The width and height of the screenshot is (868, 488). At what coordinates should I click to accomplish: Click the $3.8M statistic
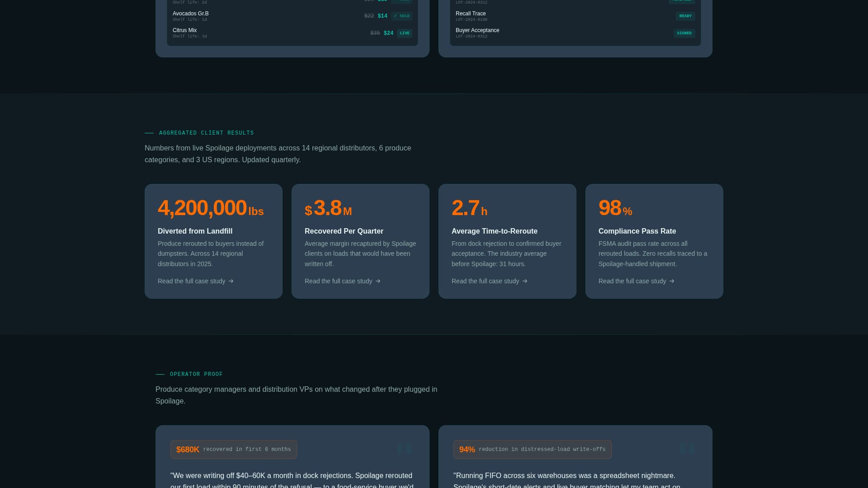click(x=328, y=208)
